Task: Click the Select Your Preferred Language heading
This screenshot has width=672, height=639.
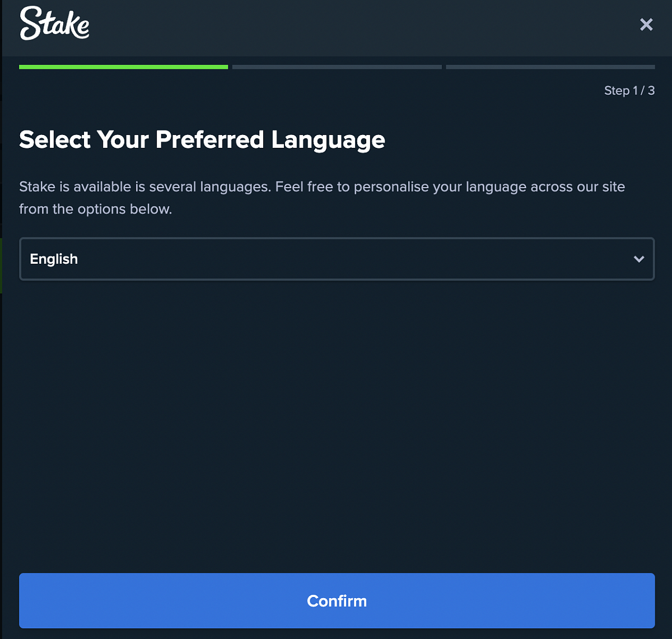Action: (202, 139)
